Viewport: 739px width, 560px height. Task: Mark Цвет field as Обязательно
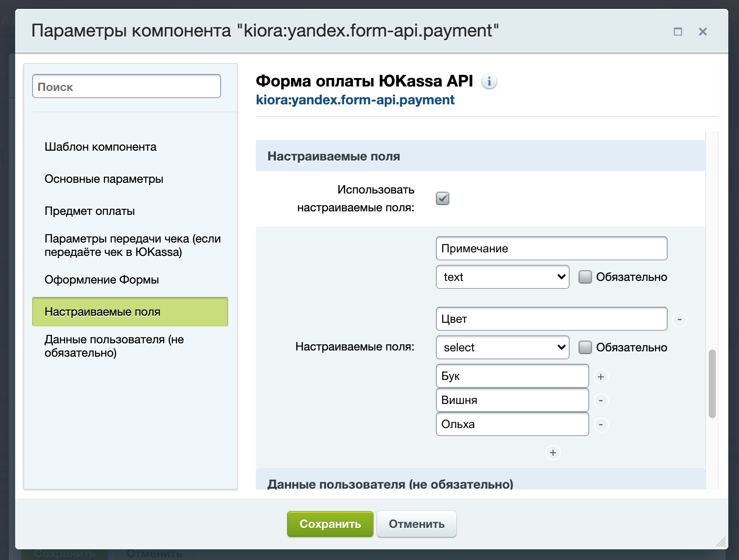pyautogui.click(x=585, y=347)
